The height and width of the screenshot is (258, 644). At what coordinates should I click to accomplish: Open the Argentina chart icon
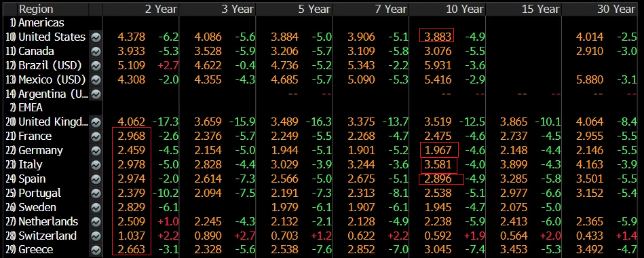pos(96,94)
